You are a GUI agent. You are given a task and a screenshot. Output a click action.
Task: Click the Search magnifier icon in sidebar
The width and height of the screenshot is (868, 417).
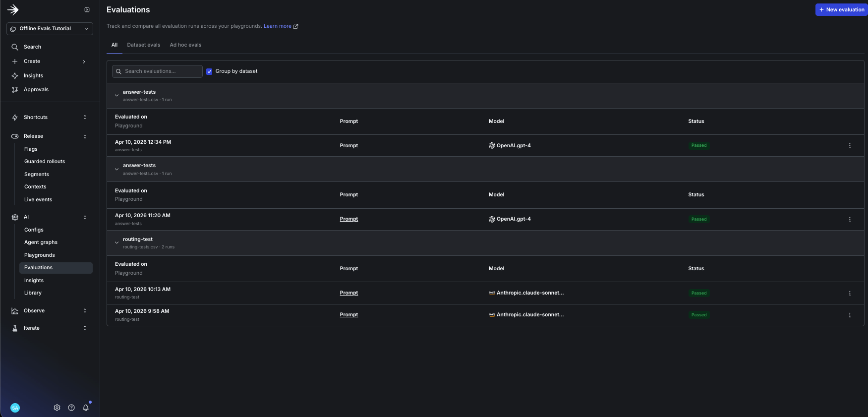(15, 47)
